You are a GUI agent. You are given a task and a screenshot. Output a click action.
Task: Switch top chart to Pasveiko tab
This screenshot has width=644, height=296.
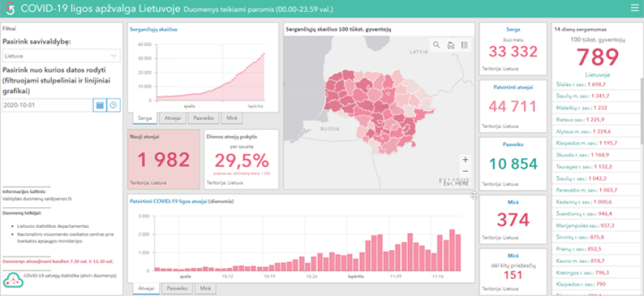tap(202, 118)
